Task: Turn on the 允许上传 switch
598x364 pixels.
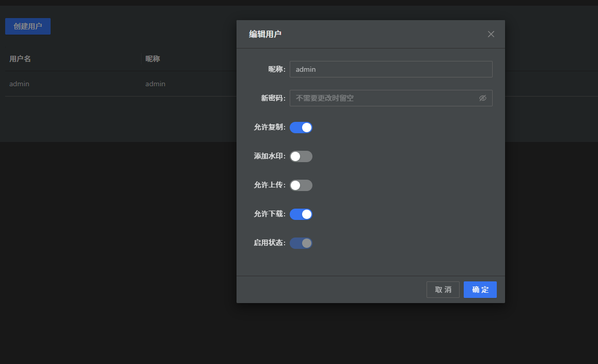Action: click(x=301, y=185)
